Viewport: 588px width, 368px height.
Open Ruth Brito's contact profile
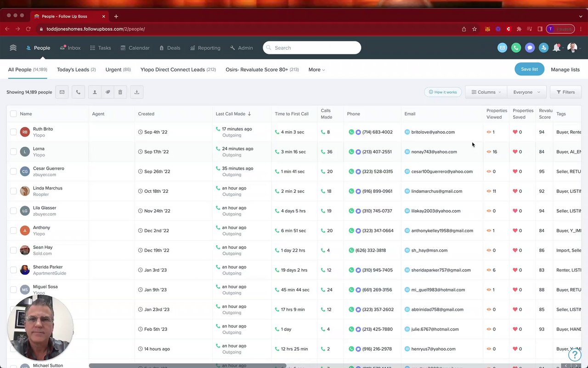coord(43,129)
